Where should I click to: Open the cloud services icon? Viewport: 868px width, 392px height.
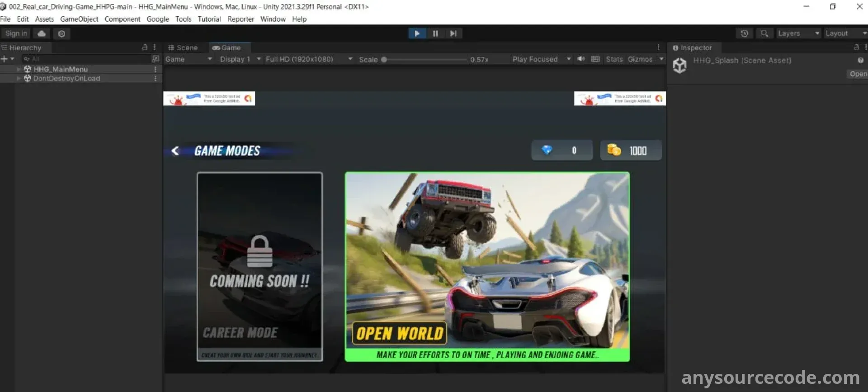[42, 33]
